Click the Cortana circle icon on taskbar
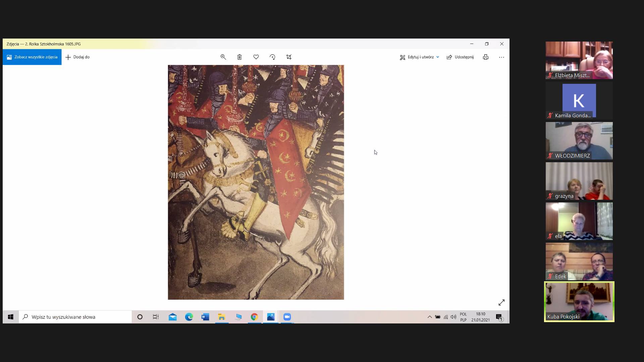This screenshot has height=362, width=644. 140,317
